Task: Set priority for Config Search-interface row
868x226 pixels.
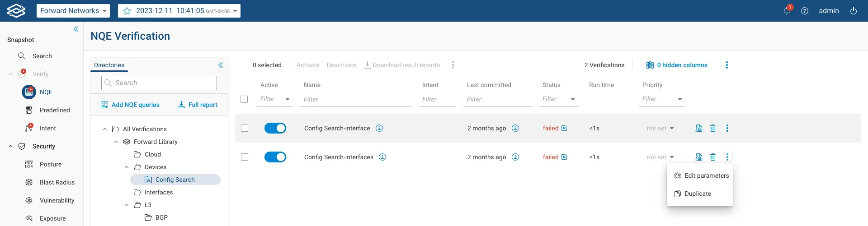Action: pos(660,128)
